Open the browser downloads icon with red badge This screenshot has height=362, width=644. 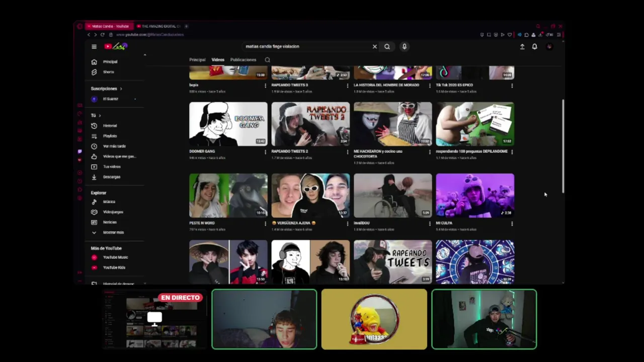point(541,34)
